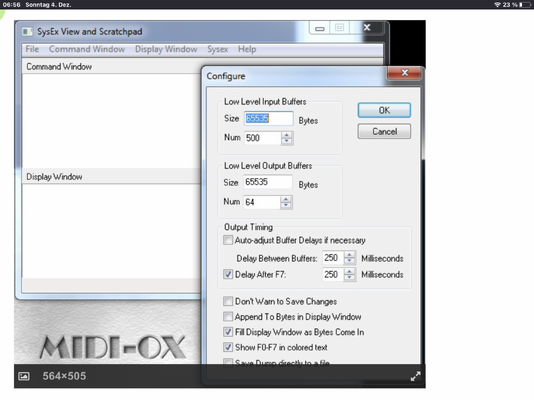This screenshot has width=534, height=400.
Task: Tap the battery indicator icon
Action: coord(525,5)
